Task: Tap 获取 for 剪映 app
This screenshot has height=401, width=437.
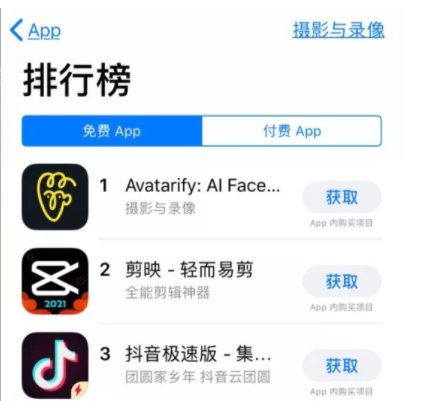Action: click(x=342, y=281)
